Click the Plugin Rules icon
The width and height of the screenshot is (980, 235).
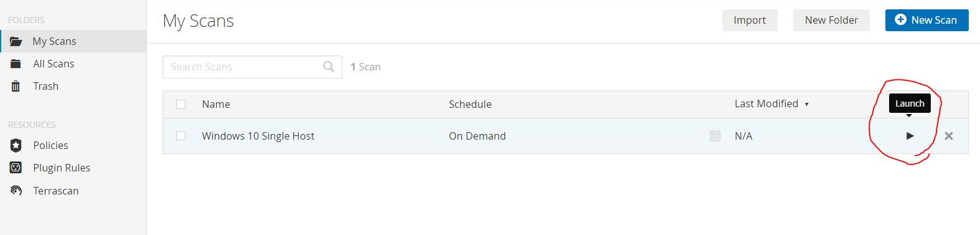coord(16,168)
